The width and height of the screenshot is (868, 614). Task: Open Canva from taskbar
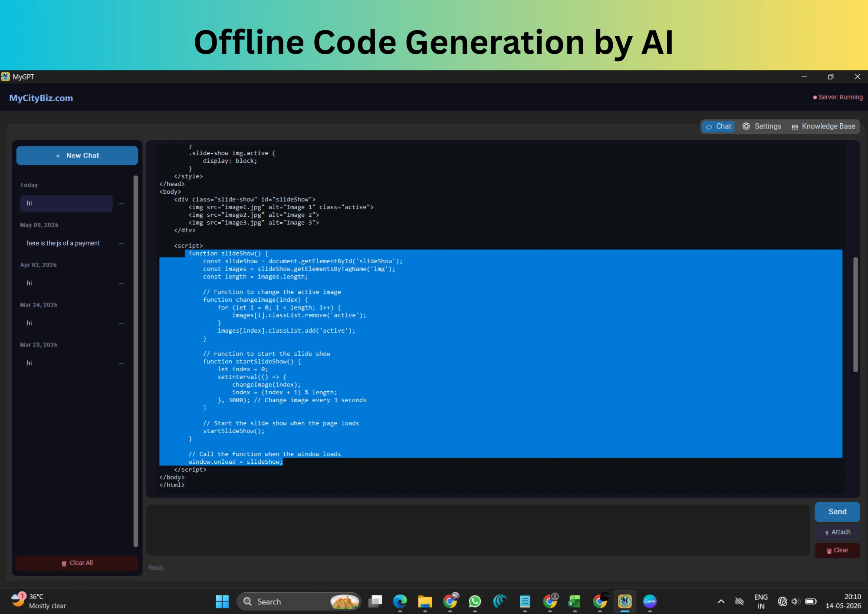pyautogui.click(x=650, y=601)
